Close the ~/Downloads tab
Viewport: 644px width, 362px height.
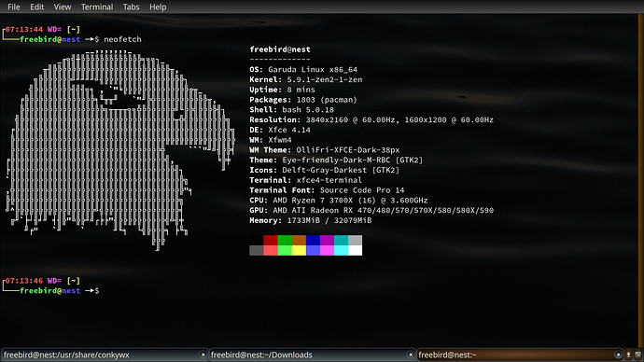click(x=410, y=355)
